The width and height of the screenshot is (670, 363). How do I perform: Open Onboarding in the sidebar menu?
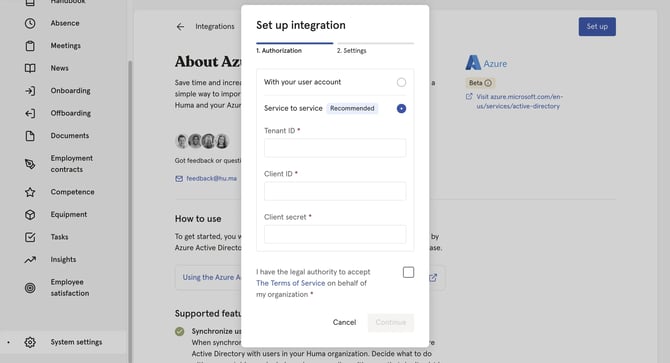pyautogui.click(x=71, y=91)
